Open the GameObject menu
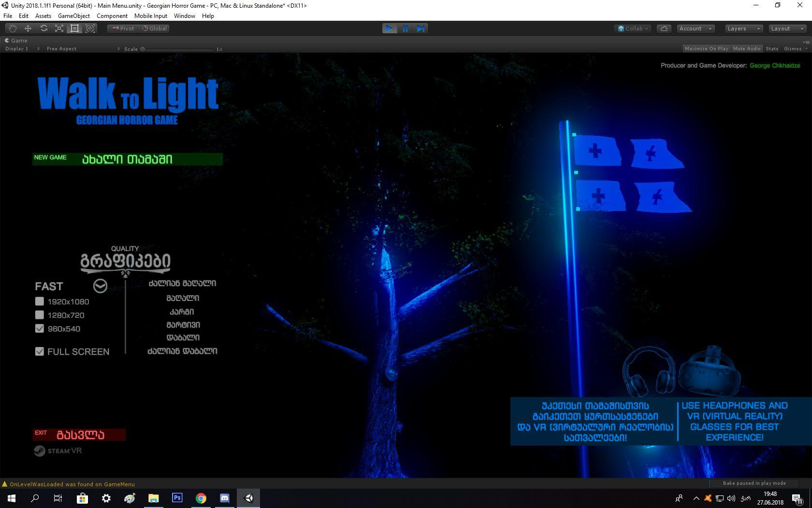 coord(74,16)
